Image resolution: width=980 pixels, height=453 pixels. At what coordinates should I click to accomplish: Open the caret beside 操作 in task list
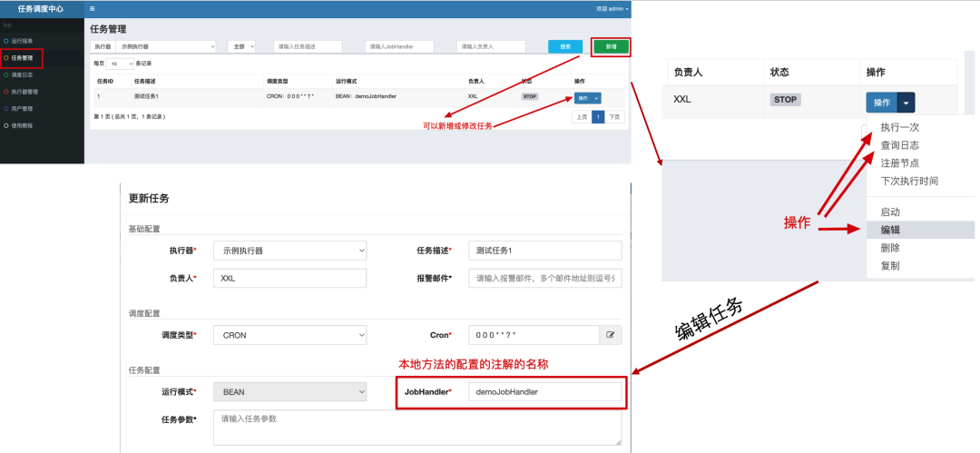tap(597, 98)
